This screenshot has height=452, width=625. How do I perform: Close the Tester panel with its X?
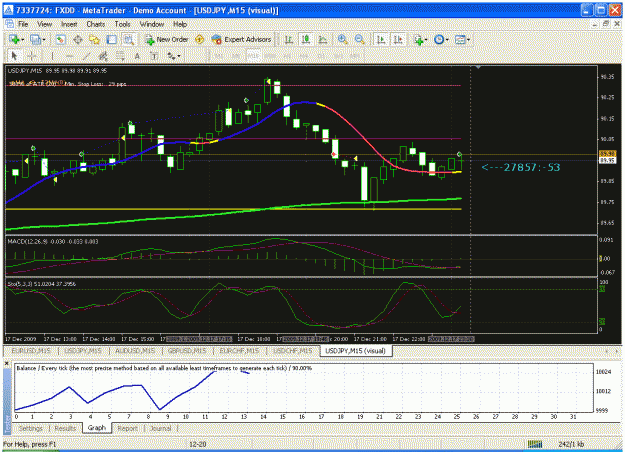[x=6, y=363]
